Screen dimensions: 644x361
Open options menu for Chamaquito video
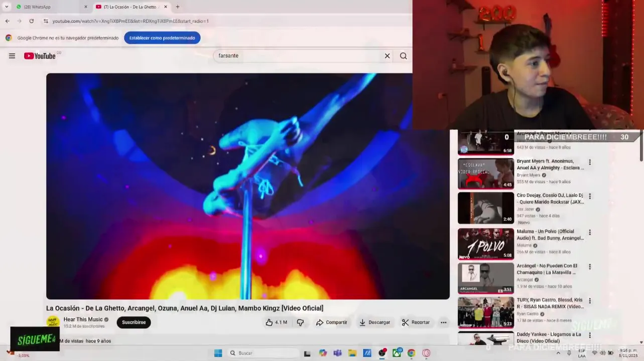[590, 267]
